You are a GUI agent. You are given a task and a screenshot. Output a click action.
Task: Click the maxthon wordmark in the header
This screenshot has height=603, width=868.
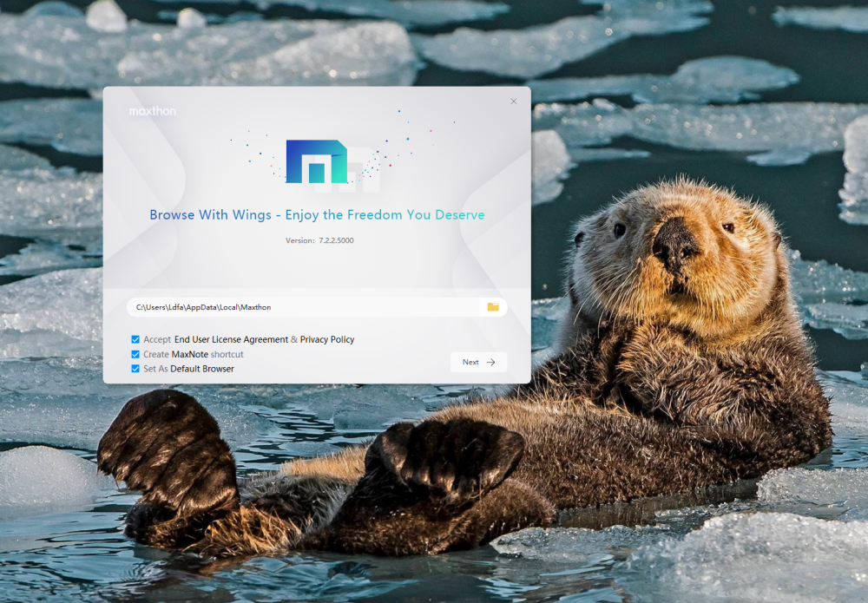click(x=153, y=111)
